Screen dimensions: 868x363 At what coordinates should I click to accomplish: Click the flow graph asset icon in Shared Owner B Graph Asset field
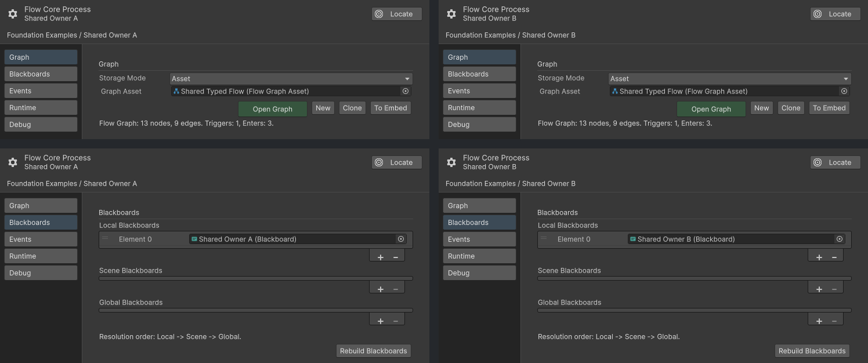tap(615, 91)
